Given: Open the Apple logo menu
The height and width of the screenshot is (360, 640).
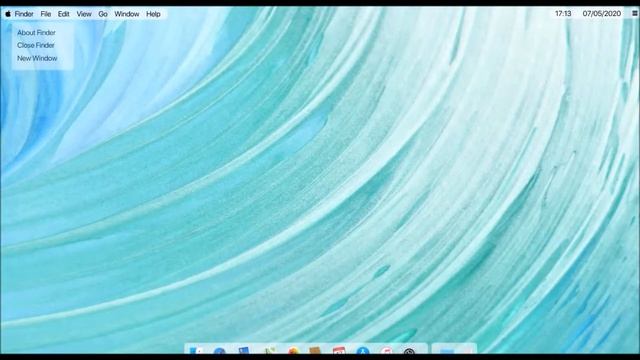Looking at the screenshot, I should click(8, 14).
